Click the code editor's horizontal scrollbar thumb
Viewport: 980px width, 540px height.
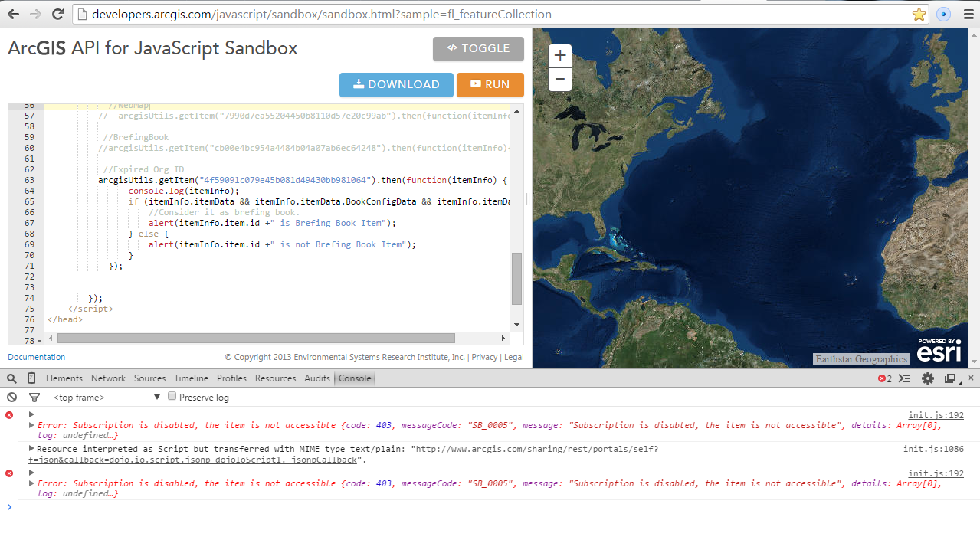[256, 338]
